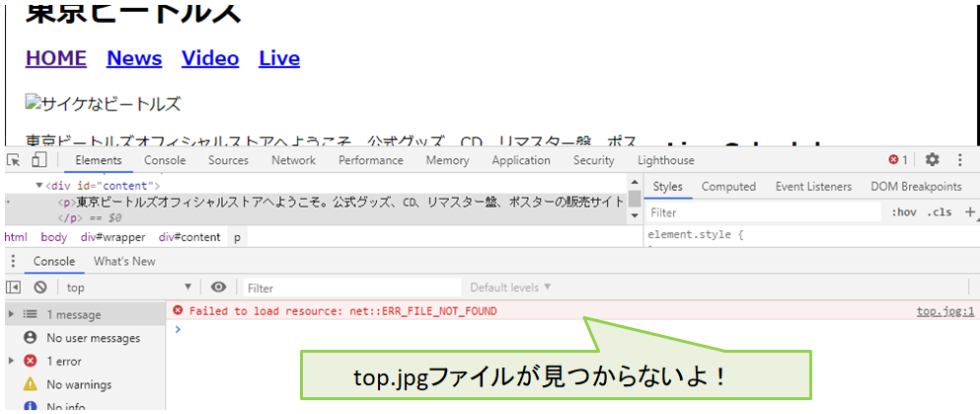Click the console Filter input field
Image resolution: width=980 pixels, height=414 pixels.
pyautogui.click(x=351, y=288)
